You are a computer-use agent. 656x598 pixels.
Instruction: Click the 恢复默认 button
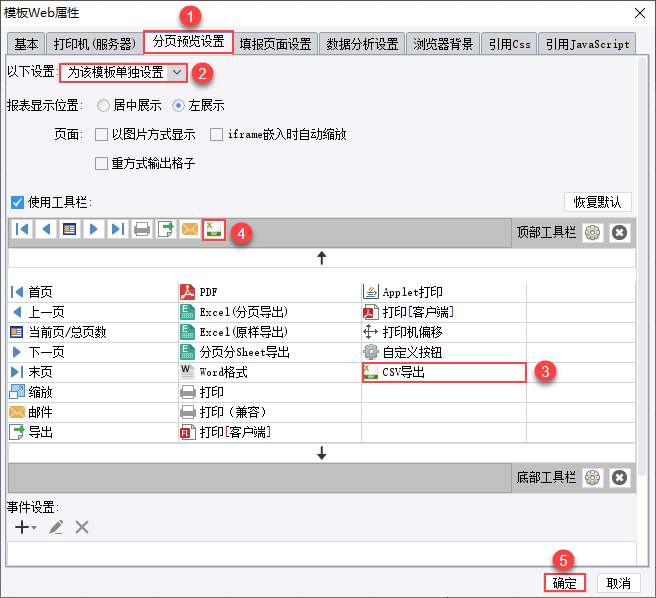coord(597,202)
